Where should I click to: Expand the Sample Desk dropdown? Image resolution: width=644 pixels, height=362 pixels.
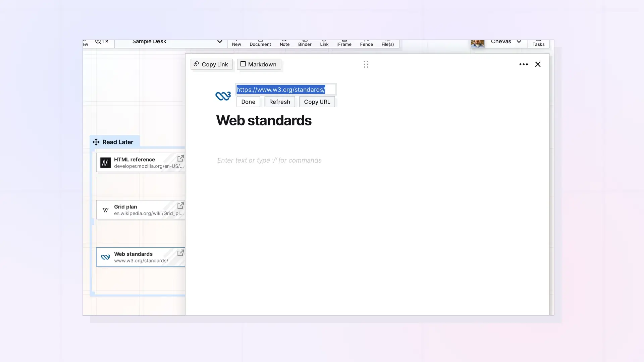[x=219, y=42]
